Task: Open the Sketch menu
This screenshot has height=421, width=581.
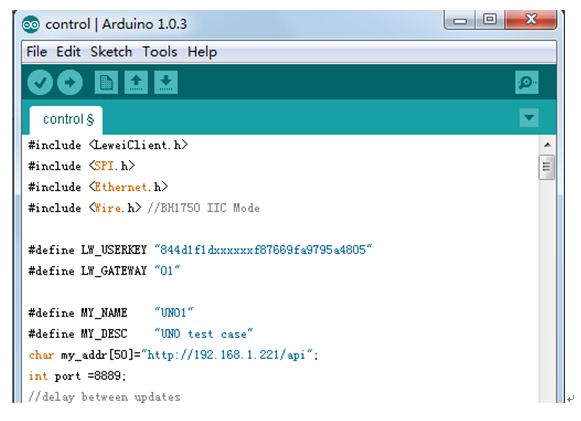Action: (111, 52)
